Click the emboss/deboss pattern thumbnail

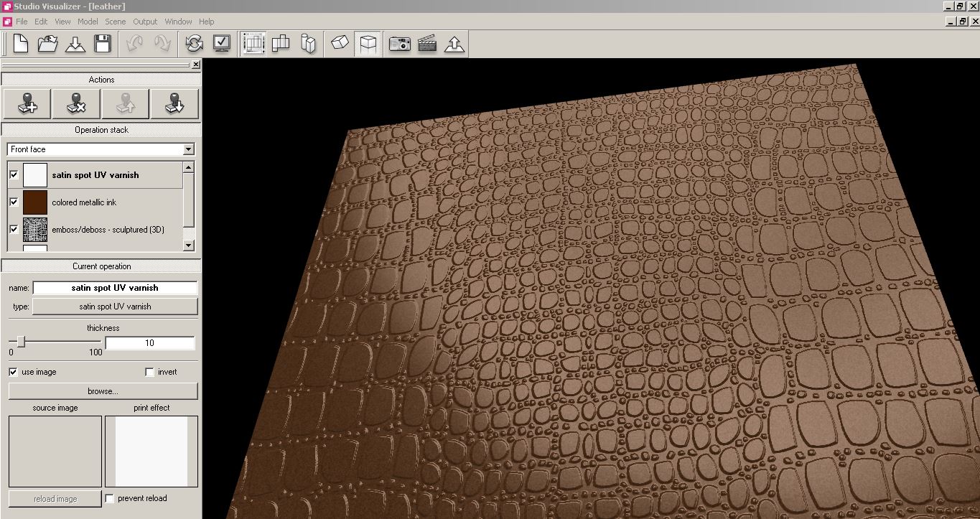coord(35,230)
